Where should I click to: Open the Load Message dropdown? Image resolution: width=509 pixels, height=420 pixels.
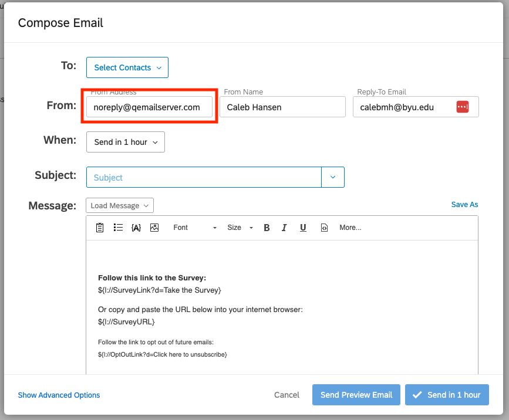click(x=120, y=205)
